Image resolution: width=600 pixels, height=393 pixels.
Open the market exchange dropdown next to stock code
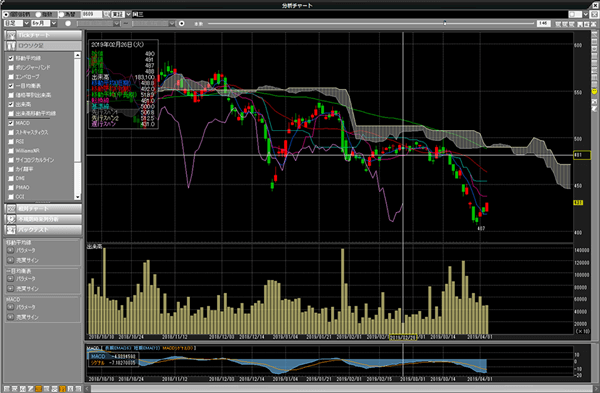(129, 14)
